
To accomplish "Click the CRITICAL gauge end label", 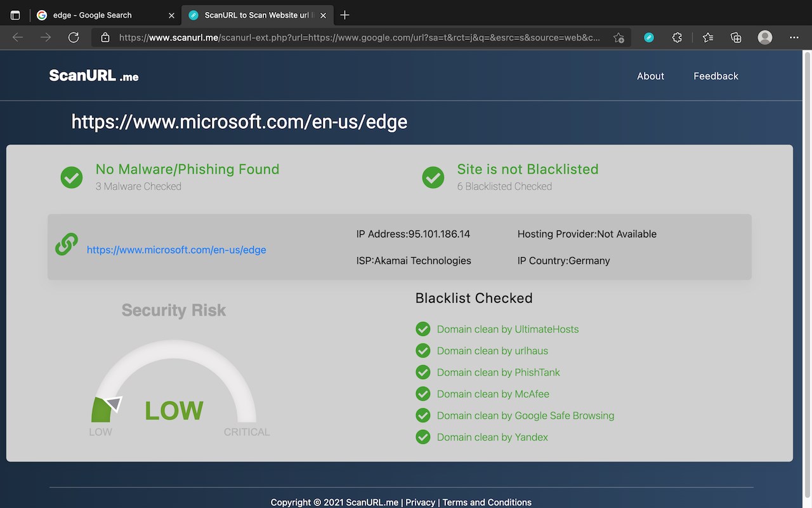I will [x=247, y=432].
